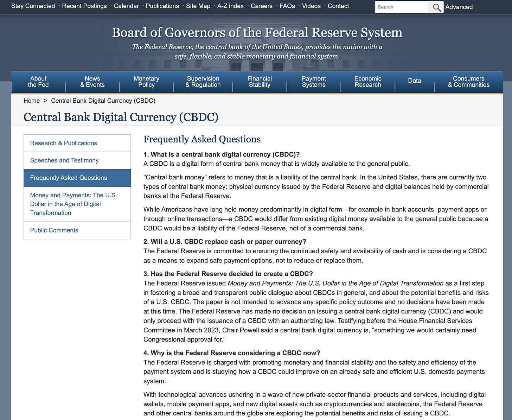
Task: Click the Central Bank Digital Currency page heading
Action: click(x=121, y=117)
